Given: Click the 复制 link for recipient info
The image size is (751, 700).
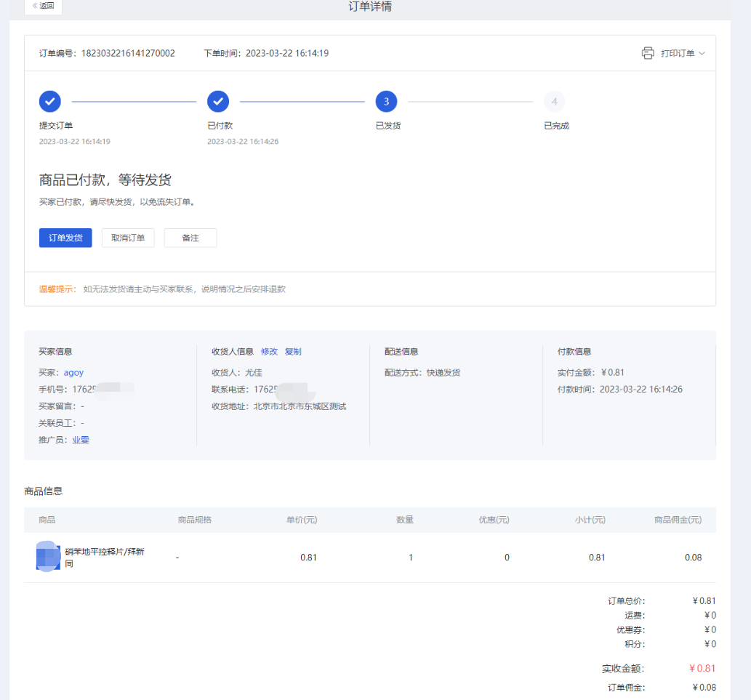Looking at the screenshot, I should pos(293,351).
